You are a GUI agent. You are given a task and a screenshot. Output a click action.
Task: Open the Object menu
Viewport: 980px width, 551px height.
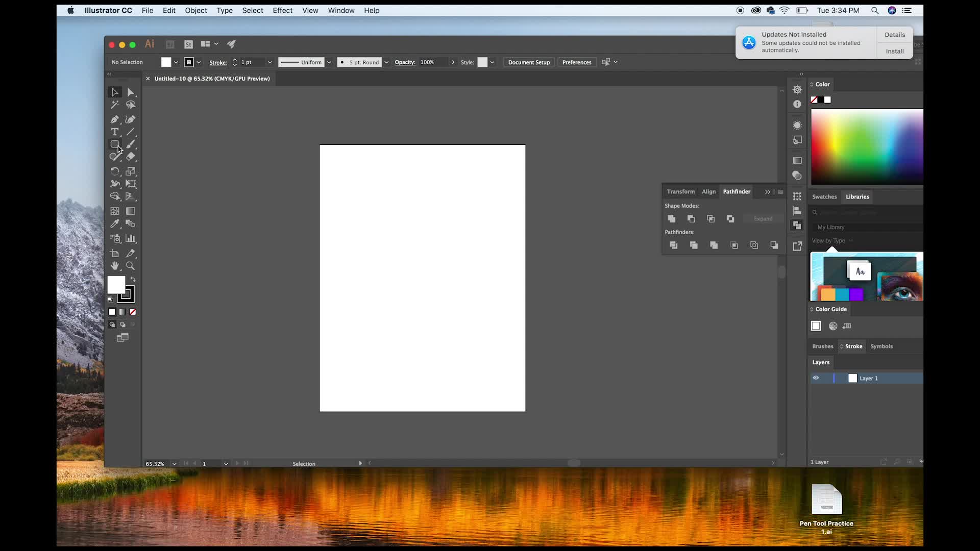tap(196, 10)
